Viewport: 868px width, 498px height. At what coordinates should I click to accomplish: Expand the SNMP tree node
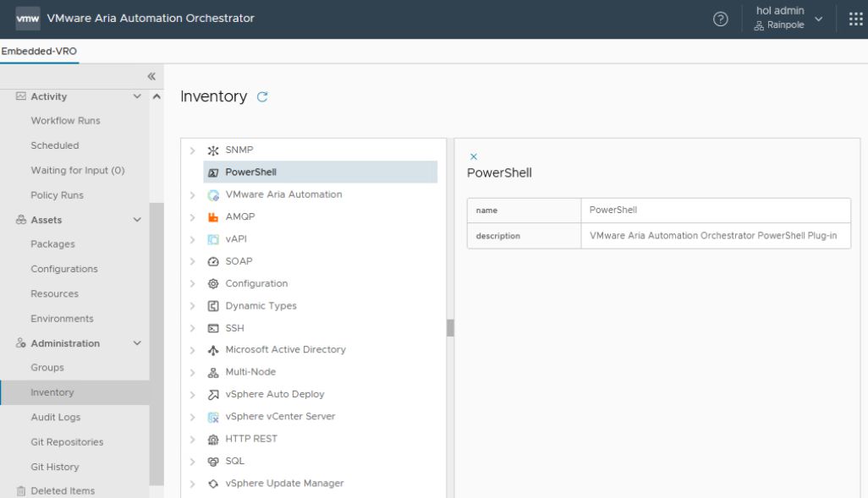[192, 150]
